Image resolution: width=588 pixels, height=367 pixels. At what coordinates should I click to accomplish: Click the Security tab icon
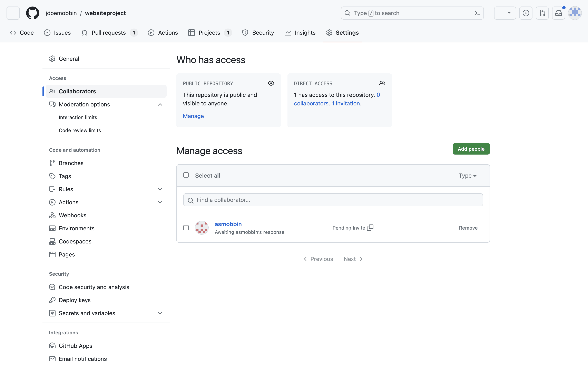click(x=246, y=33)
